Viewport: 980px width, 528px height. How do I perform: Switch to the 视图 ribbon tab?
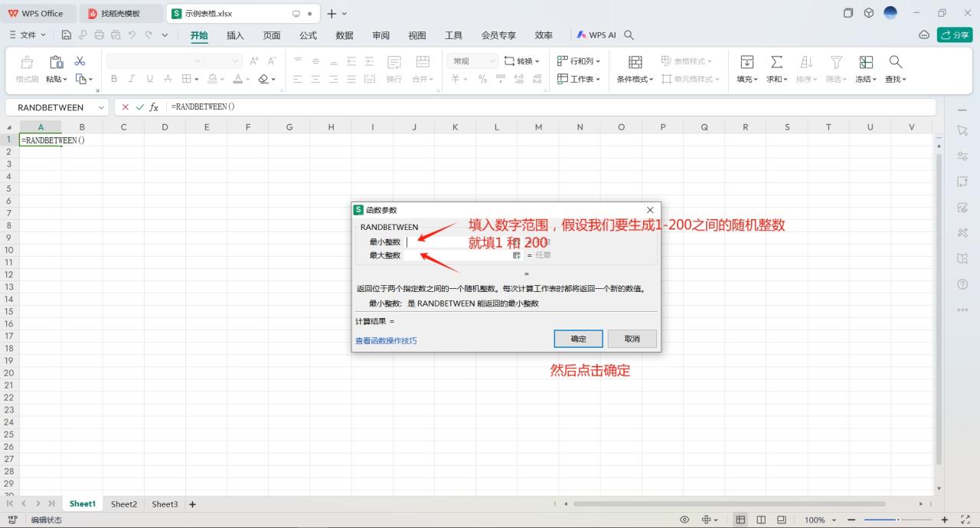tap(417, 35)
